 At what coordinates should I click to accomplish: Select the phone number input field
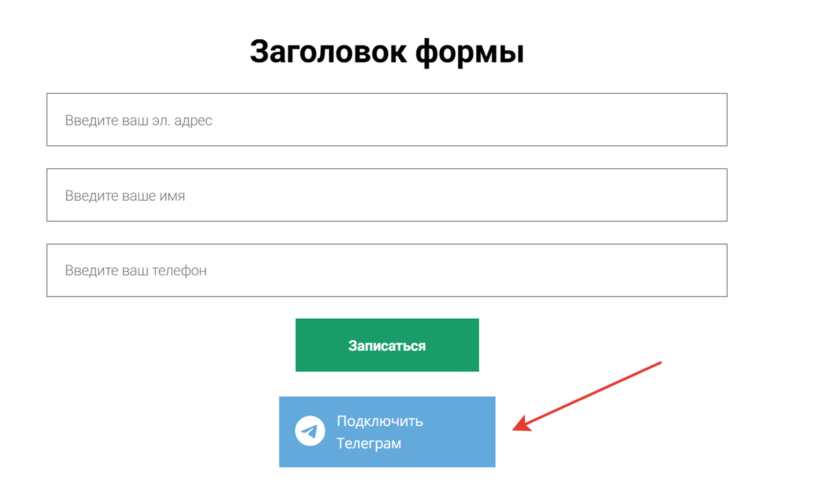point(387,270)
